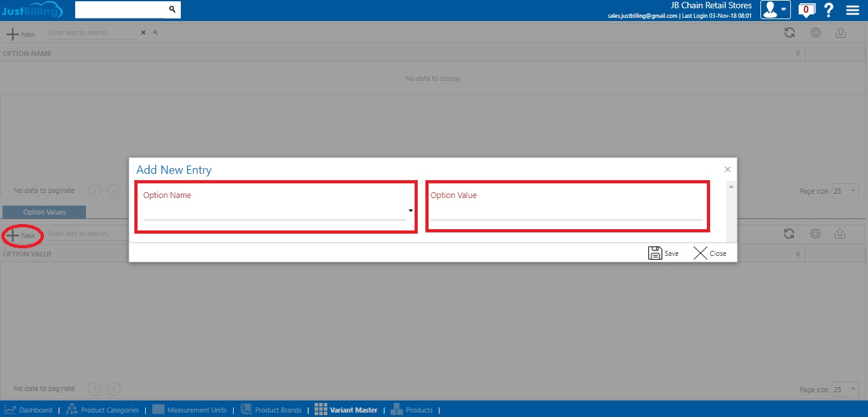
Task: Click New in the Option Name grid toolbar
Action: pos(20,34)
